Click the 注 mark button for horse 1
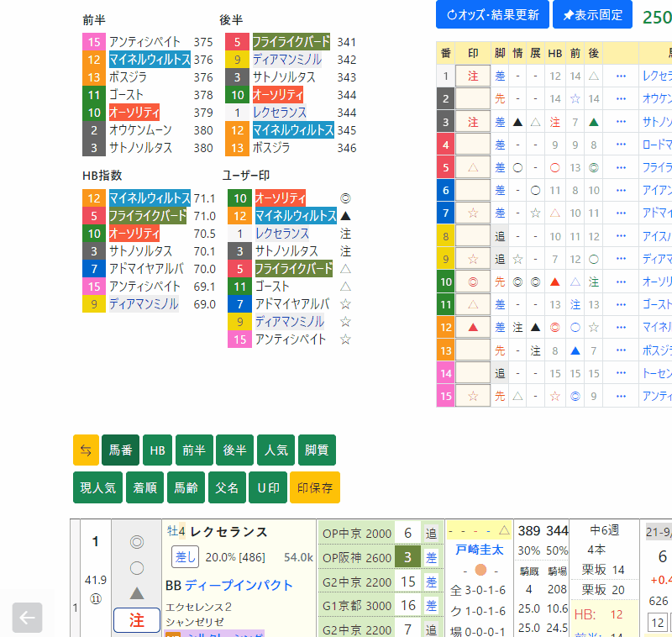 click(137, 620)
